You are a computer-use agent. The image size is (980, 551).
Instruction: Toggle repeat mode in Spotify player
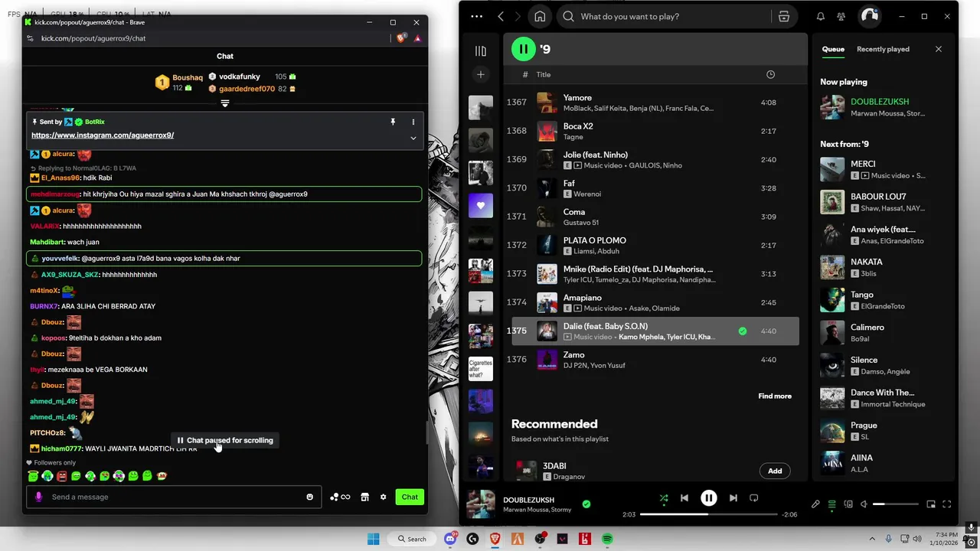tap(753, 498)
